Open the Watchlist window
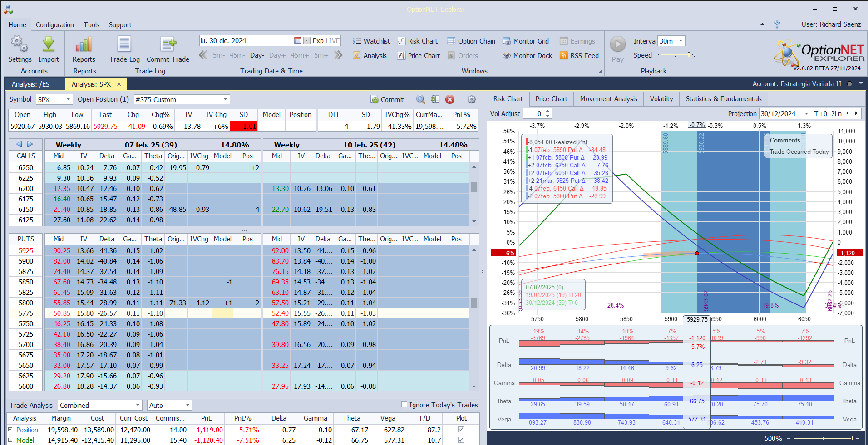Screen dimensions: 868x445 371,41
